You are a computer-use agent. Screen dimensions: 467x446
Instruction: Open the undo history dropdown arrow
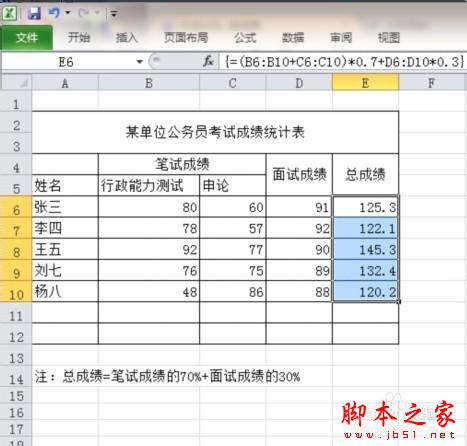tap(68, 13)
